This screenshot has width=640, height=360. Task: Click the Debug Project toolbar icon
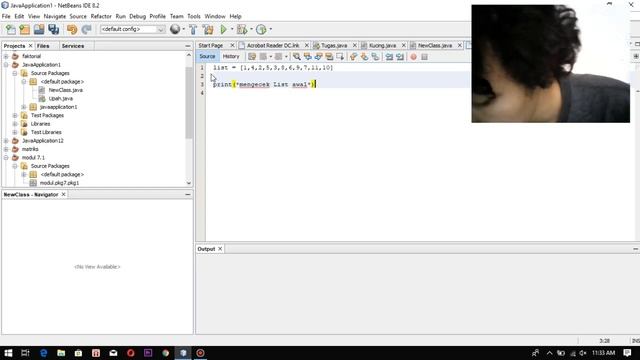pyautogui.click(x=242, y=29)
